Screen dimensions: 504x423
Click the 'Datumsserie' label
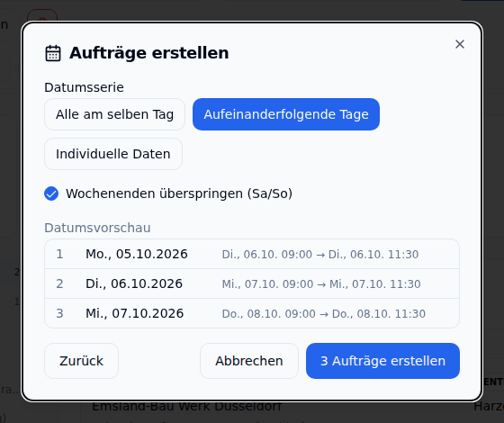point(84,87)
